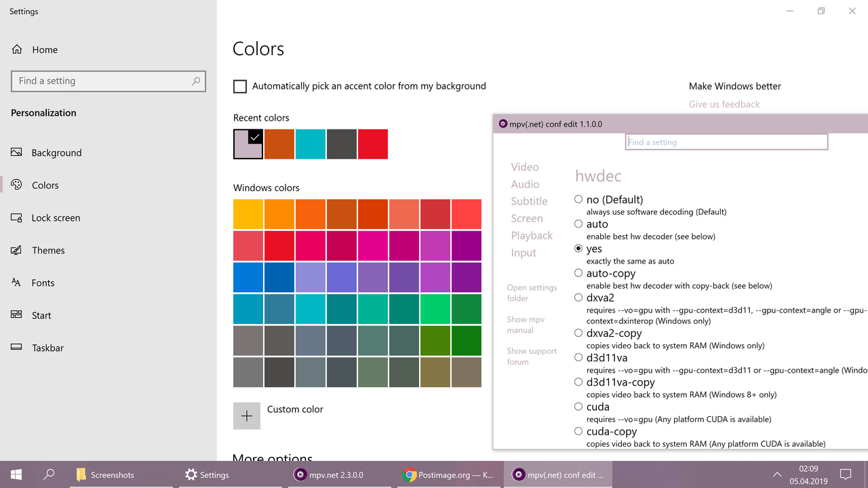Open Subtitle category in conf edit
This screenshot has width=868, height=488.
530,201
